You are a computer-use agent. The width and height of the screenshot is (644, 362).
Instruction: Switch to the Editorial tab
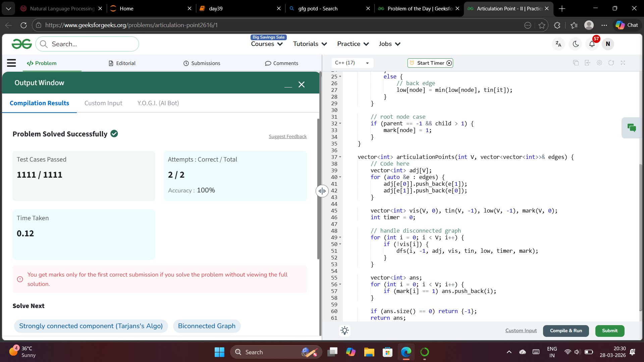tap(122, 63)
